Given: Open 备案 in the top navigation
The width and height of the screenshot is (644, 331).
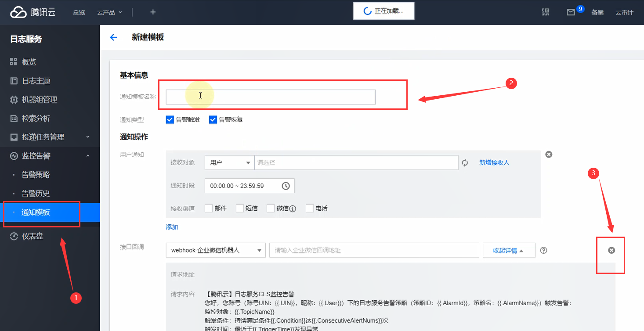Looking at the screenshot, I should click(x=597, y=12).
